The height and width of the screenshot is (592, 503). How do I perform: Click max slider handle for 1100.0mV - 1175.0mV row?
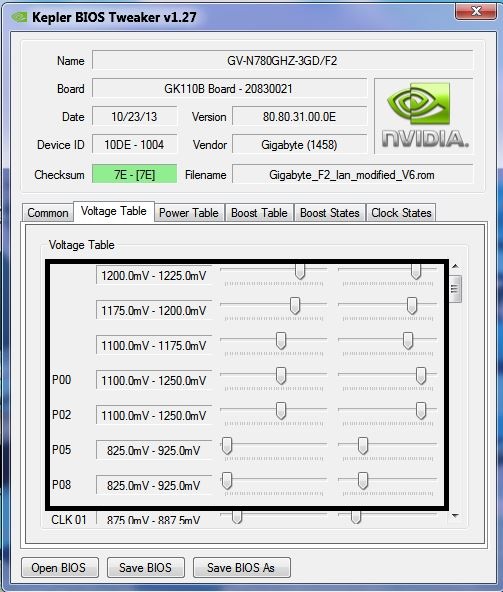click(x=408, y=341)
